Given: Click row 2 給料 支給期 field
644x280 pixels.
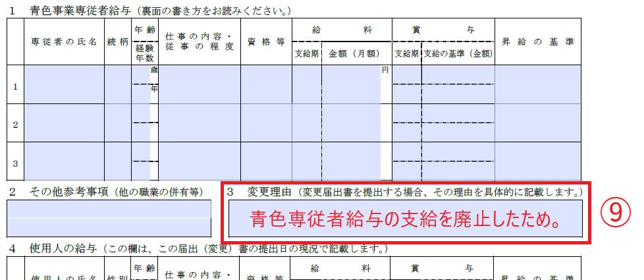Looking at the screenshot, I should [x=307, y=123].
